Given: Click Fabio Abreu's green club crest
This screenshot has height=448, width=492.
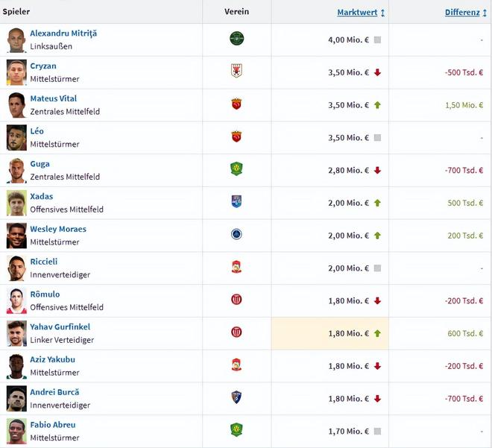Looking at the screenshot, I should point(236,430).
